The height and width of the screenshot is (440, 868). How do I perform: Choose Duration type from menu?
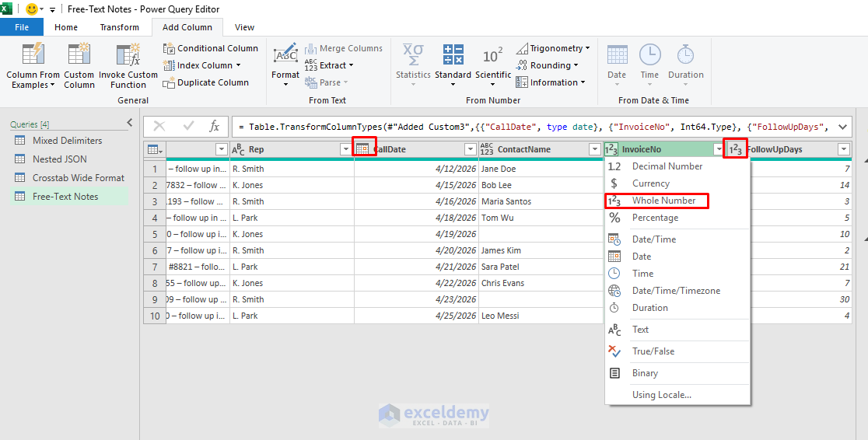point(677,308)
